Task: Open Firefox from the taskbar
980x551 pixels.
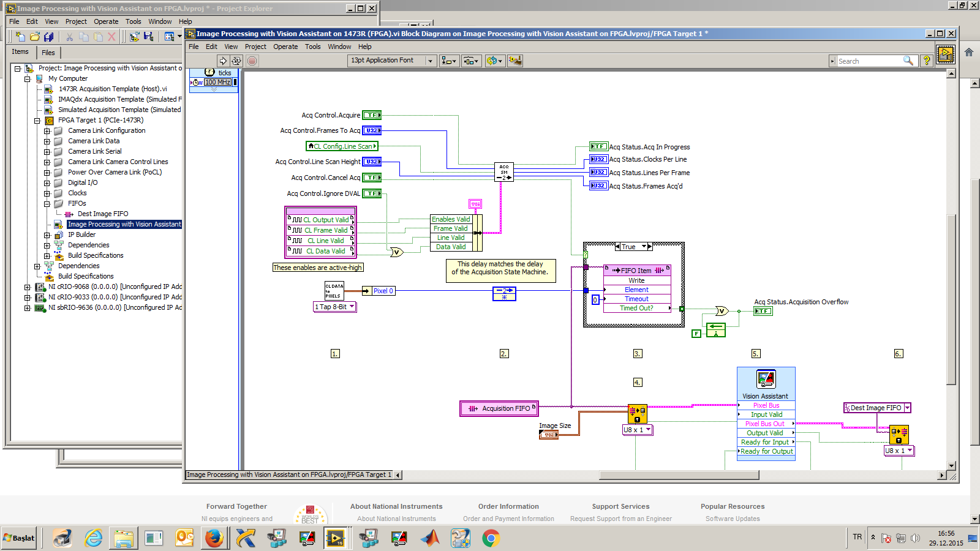Action: (214, 538)
